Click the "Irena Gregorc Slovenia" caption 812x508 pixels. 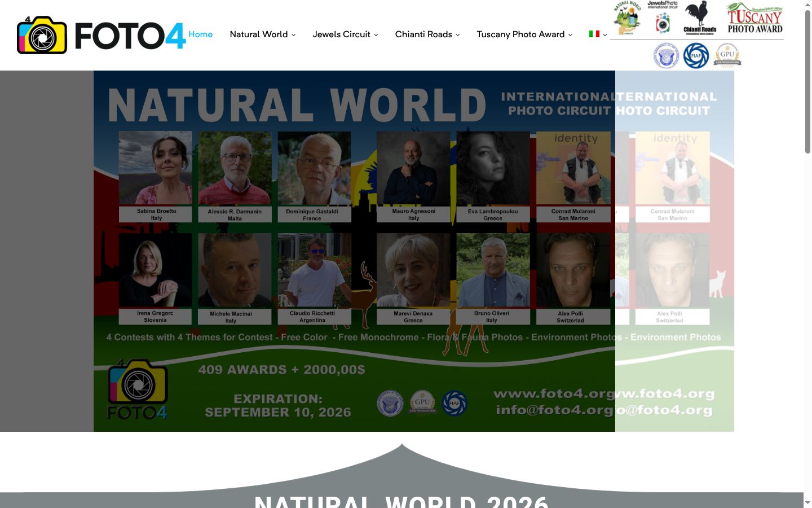156,317
